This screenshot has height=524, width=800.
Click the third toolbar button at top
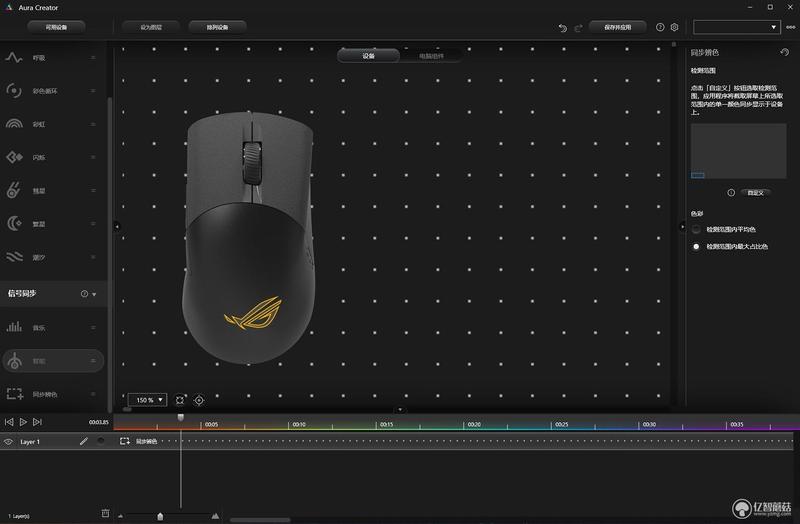[217, 27]
